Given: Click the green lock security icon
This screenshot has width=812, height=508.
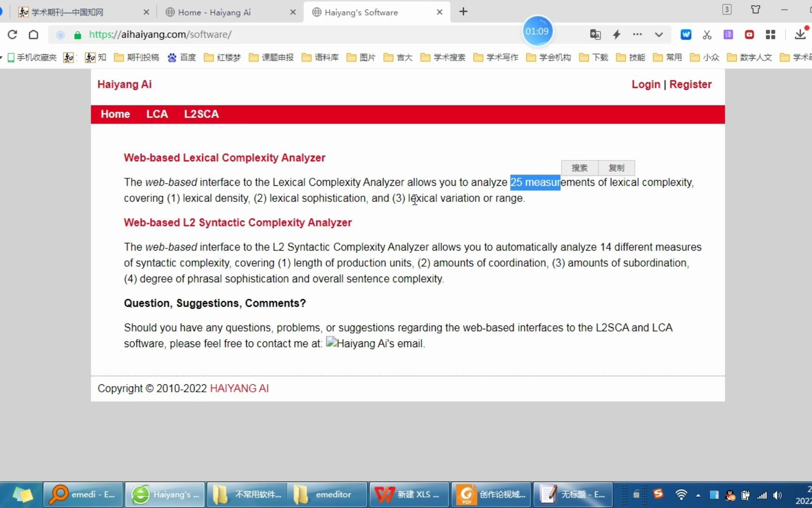Looking at the screenshot, I should coord(78,35).
